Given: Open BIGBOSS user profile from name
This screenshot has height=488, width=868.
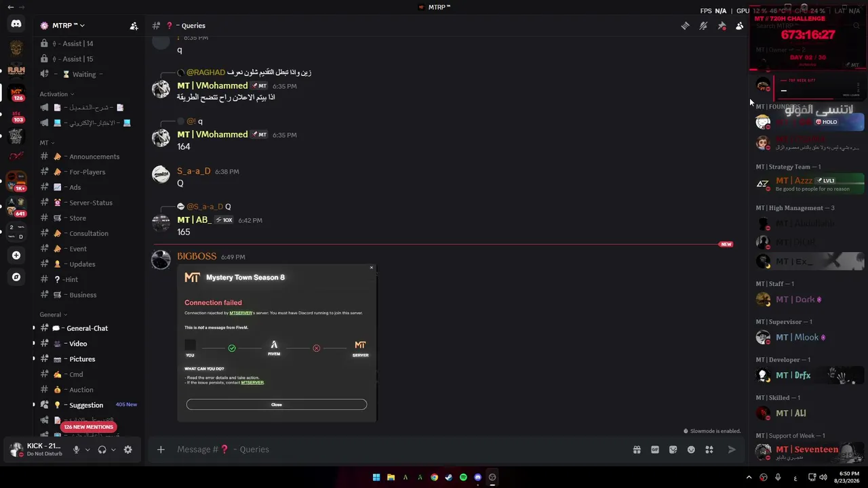Looking at the screenshot, I should tap(197, 256).
